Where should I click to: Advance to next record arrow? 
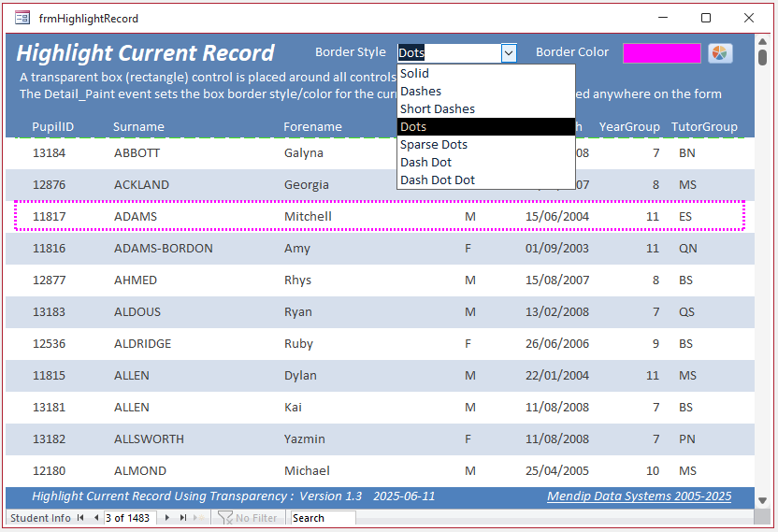pos(167,518)
